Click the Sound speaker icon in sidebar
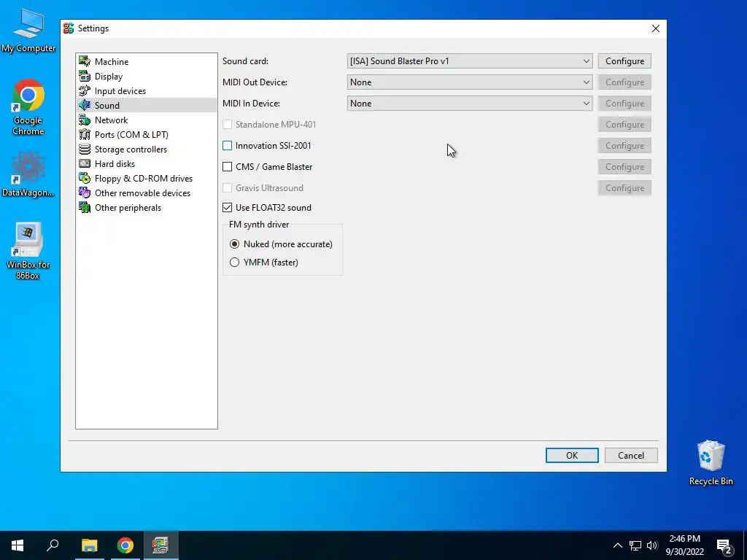 85,105
